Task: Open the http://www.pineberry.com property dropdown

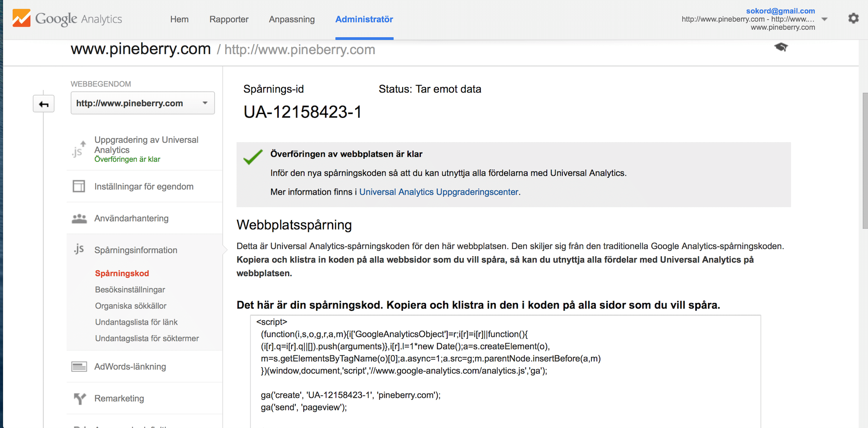Action: coord(142,103)
